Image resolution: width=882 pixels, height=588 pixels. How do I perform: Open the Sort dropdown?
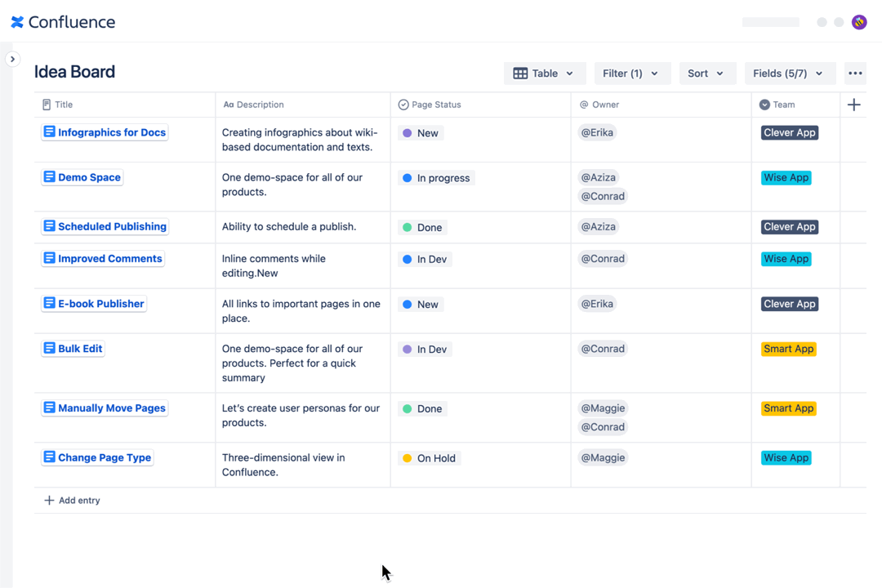(x=707, y=73)
